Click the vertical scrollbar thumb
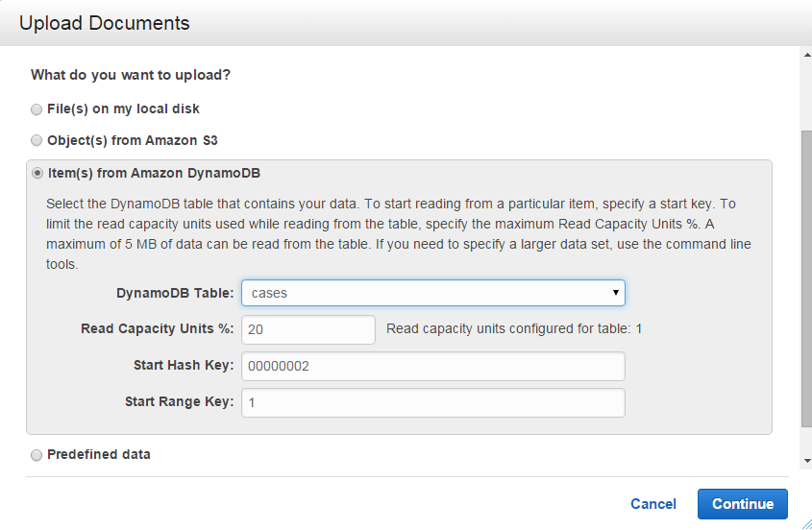Viewport: 812px width, 530px height. coord(805,278)
